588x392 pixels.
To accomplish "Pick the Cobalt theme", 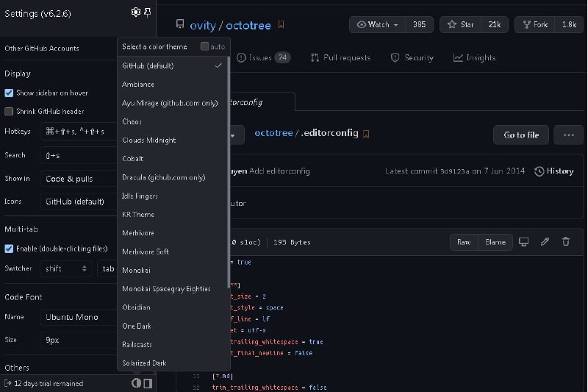I will tap(173, 159).
